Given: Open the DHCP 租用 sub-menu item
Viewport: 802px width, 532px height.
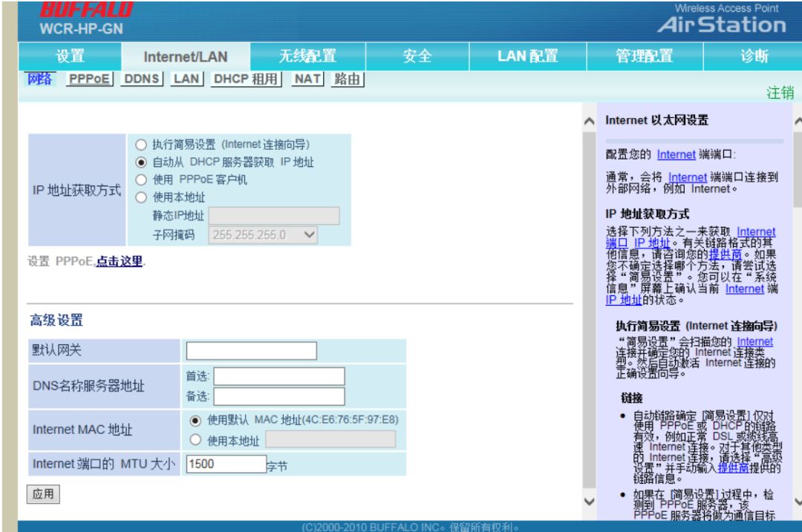Looking at the screenshot, I should 244,78.
